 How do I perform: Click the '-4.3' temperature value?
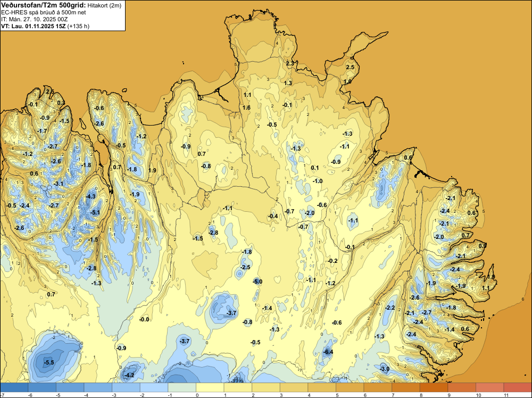click(90, 196)
